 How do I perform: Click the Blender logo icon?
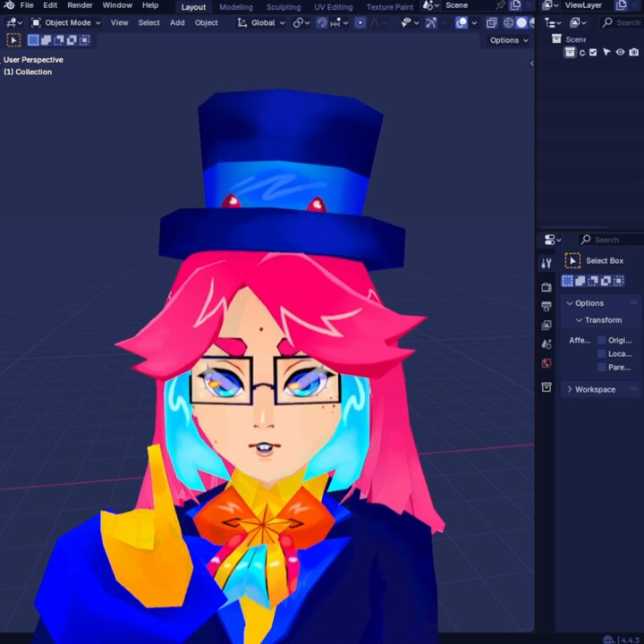[x=9, y=5]
